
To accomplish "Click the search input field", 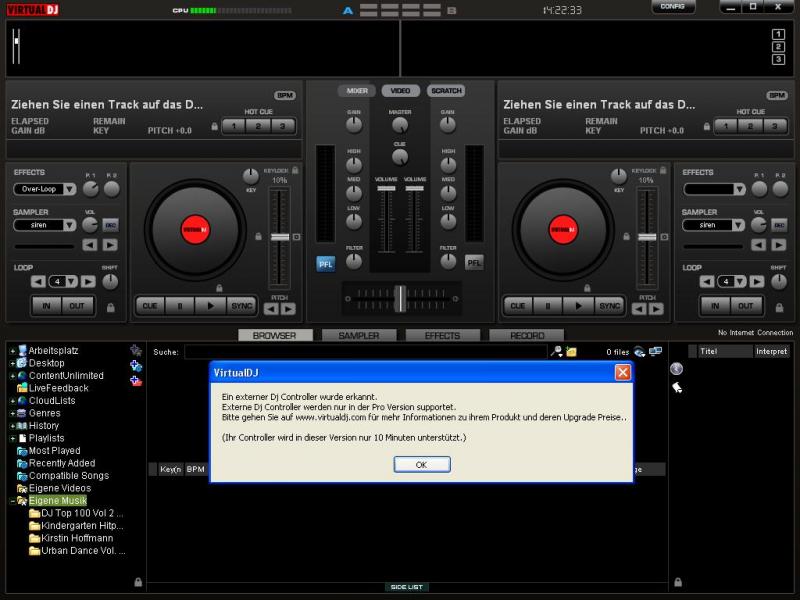I will point(366,352).
